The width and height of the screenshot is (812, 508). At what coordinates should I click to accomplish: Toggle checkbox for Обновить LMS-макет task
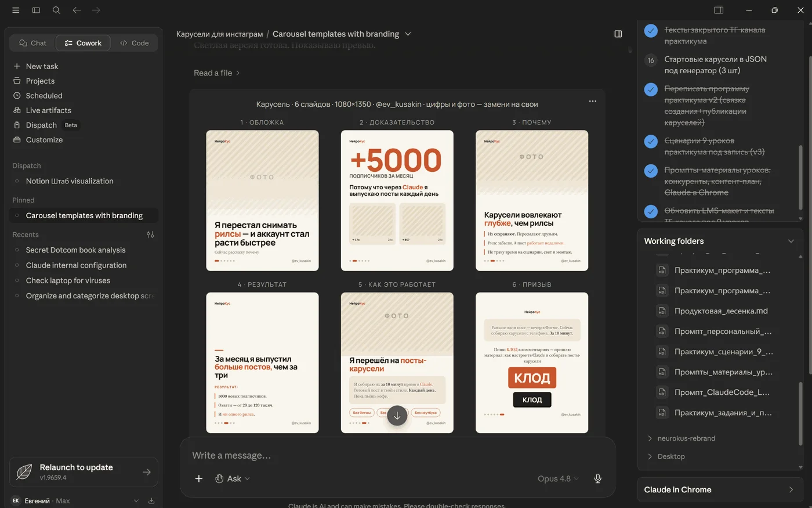[651, 211]
